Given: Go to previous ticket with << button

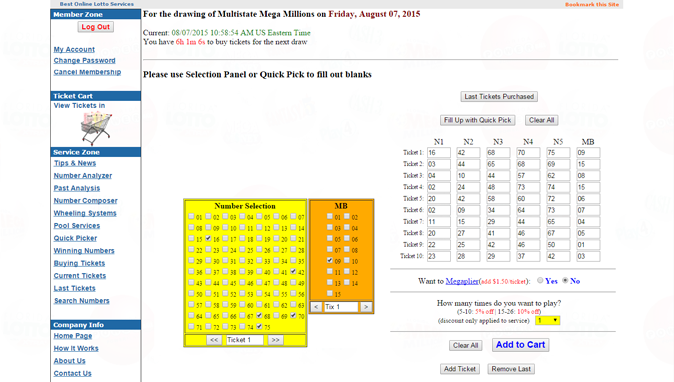Looking at the screenshot, I should tap(214, 340).
